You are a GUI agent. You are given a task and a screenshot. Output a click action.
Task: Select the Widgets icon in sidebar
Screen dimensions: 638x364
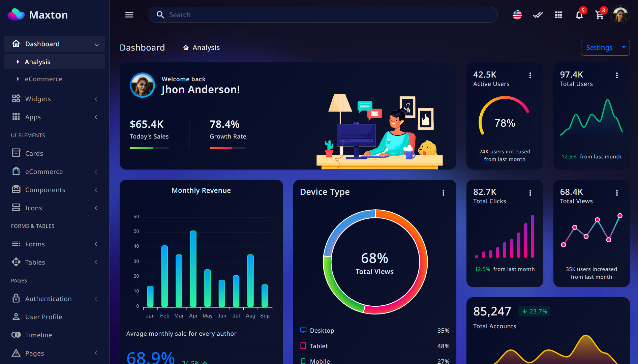pos(16,98)
